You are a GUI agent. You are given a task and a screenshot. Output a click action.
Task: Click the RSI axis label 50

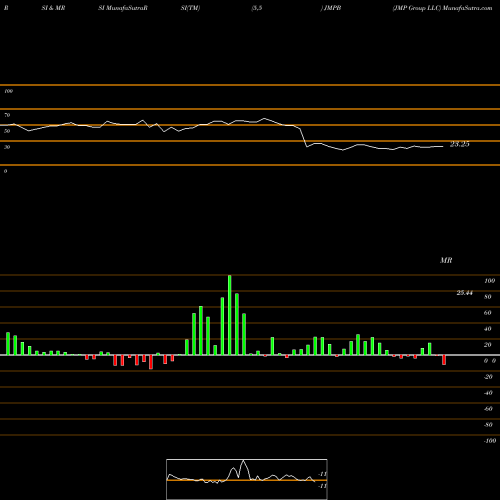coord(7,131)
